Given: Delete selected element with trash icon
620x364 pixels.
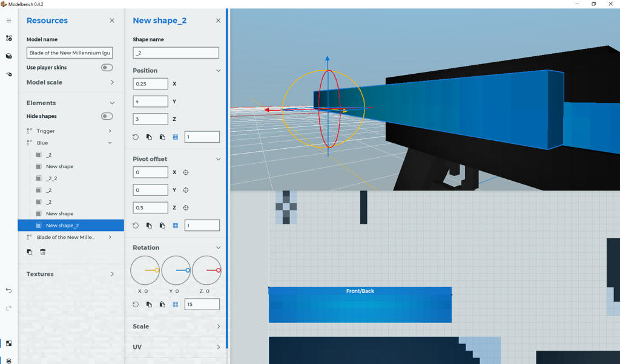Looking at the screenshot, I should (x=43, y=252).
